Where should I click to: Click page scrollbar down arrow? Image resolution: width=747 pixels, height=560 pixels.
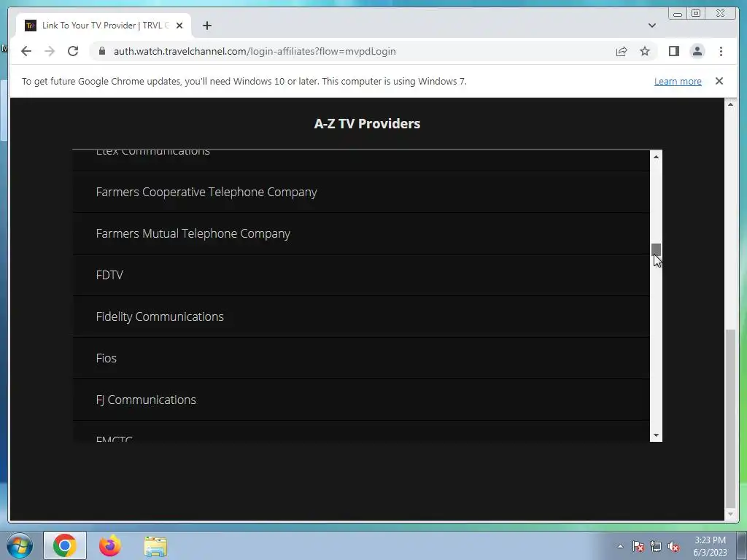[x=729, y=515]
